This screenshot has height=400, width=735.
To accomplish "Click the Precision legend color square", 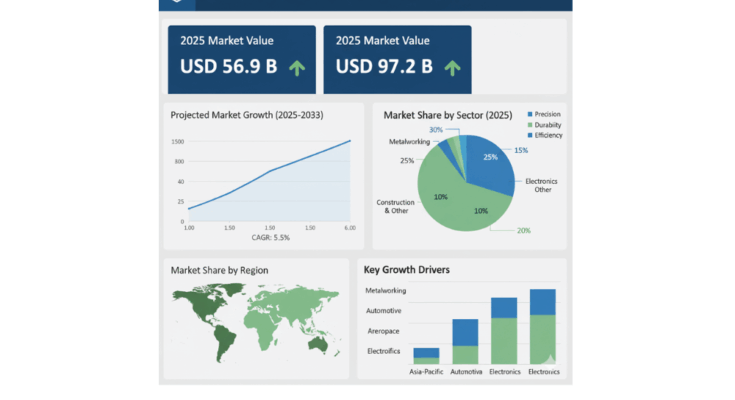I will tap(528, 113).
